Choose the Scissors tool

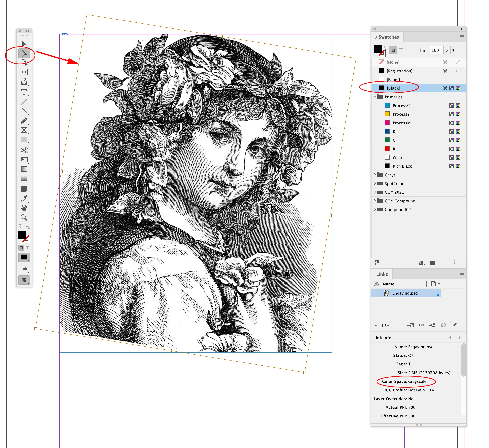tap(24, 150)
